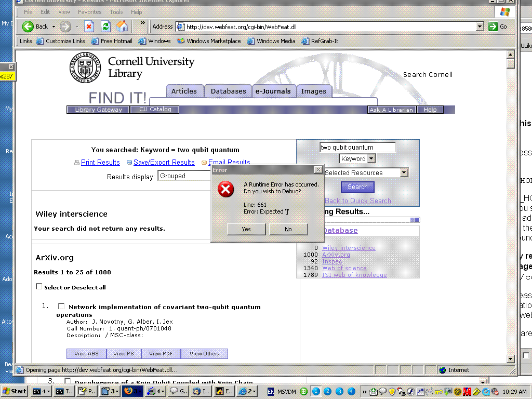Click the Save/Export Results disk icon
The width and height of the screenshot is (532, 399).
point(129,163)
